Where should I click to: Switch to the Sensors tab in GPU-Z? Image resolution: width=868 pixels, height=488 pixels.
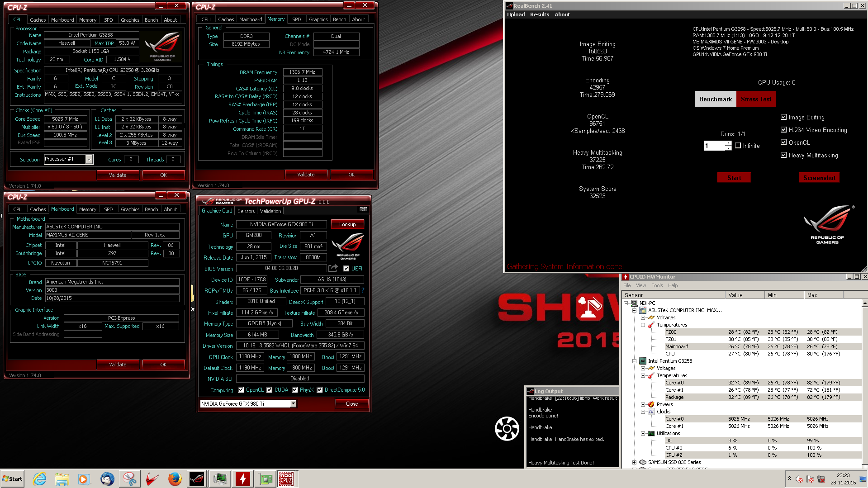[246, 211]
